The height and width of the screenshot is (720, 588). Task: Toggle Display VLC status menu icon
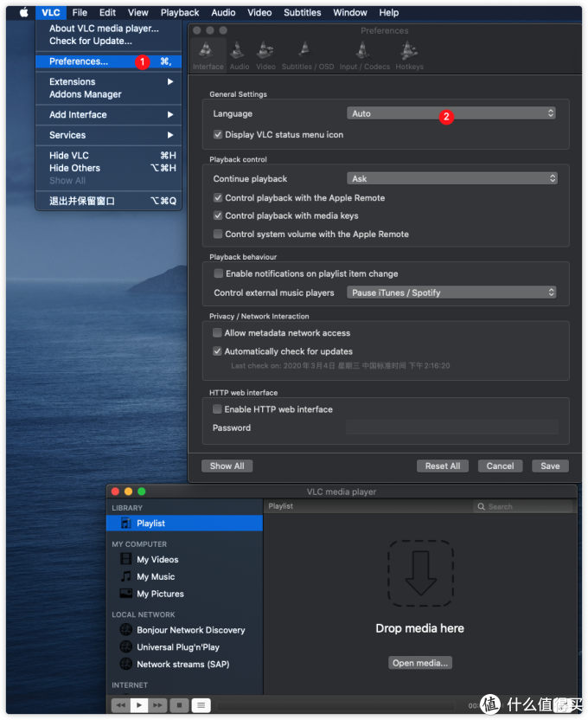(218, 134)
